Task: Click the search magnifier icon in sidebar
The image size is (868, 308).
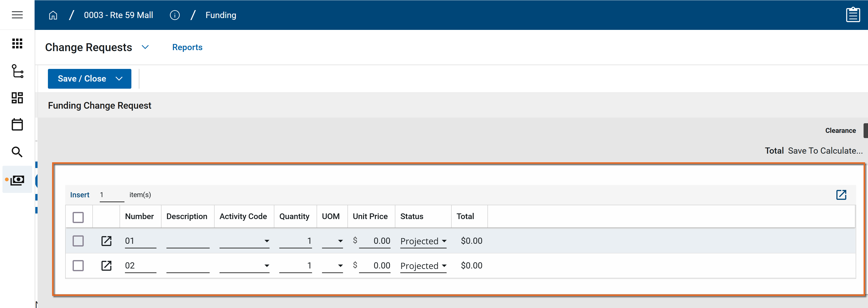Action: (17, 152)
